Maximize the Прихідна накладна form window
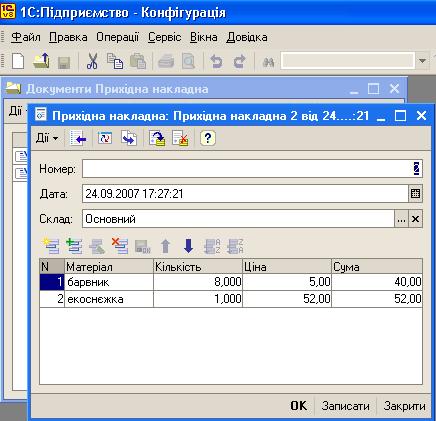 pos(400,116)
